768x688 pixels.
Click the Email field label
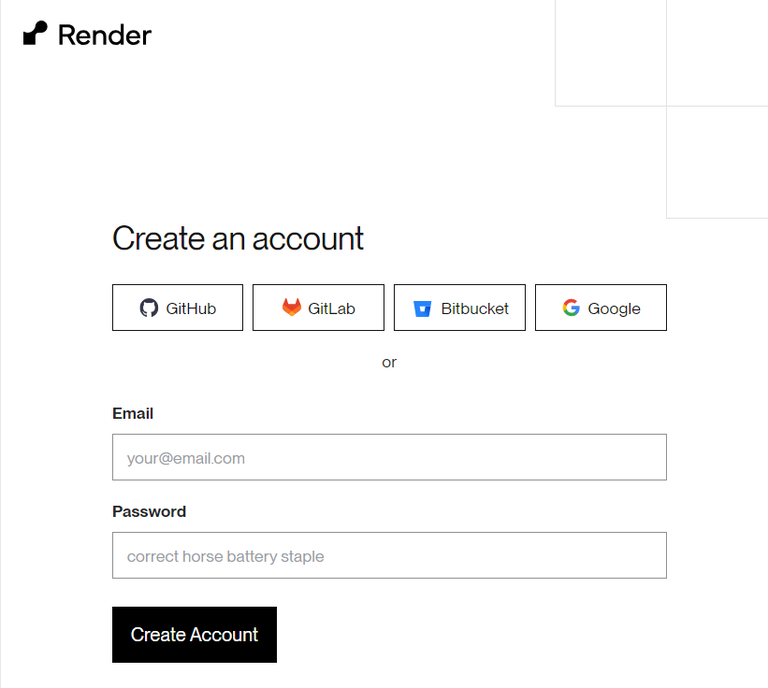click(x=133, y=413)
